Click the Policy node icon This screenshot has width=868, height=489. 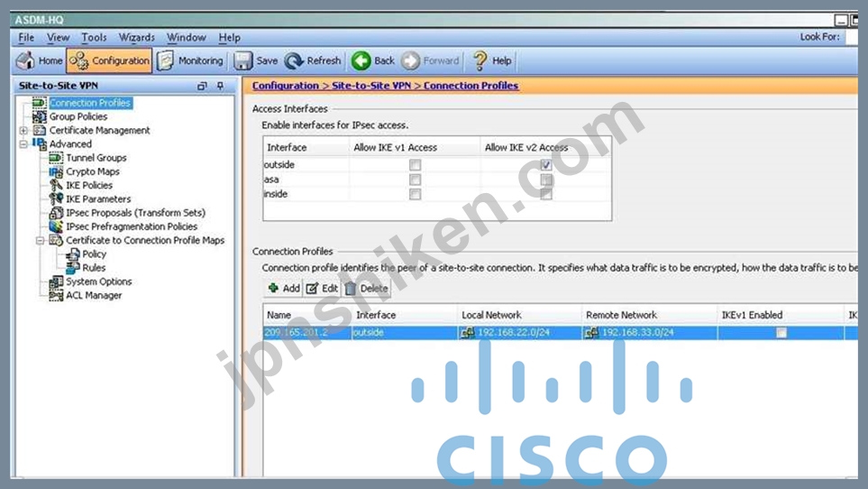(72, 254)
